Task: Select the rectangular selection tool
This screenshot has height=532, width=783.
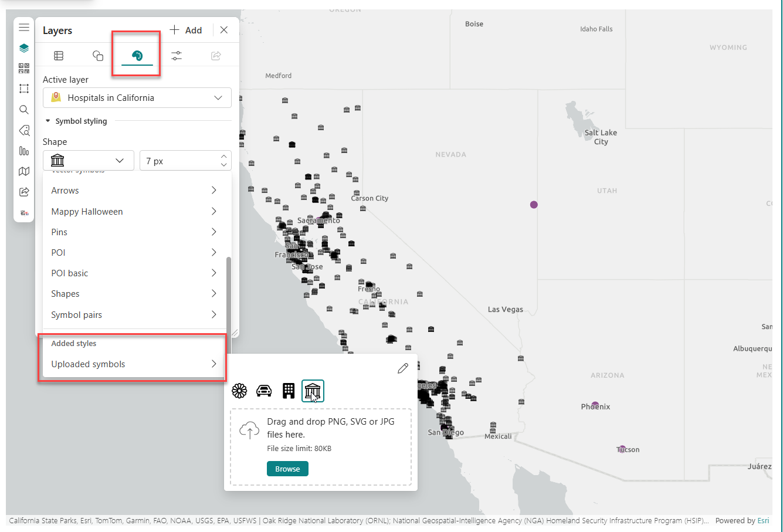Action: coord(24,89)
